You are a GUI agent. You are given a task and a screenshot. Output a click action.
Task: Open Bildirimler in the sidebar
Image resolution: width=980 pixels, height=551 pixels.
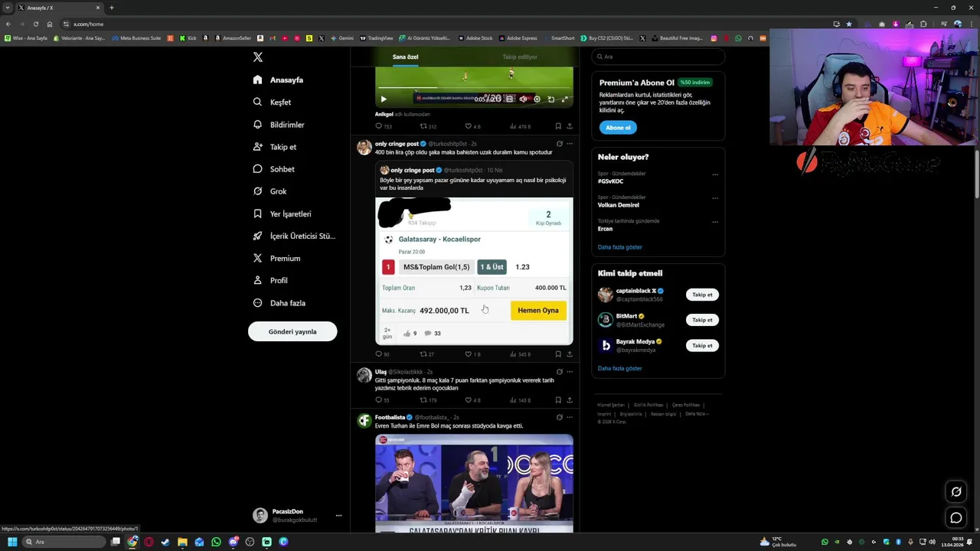coord(279,124)
